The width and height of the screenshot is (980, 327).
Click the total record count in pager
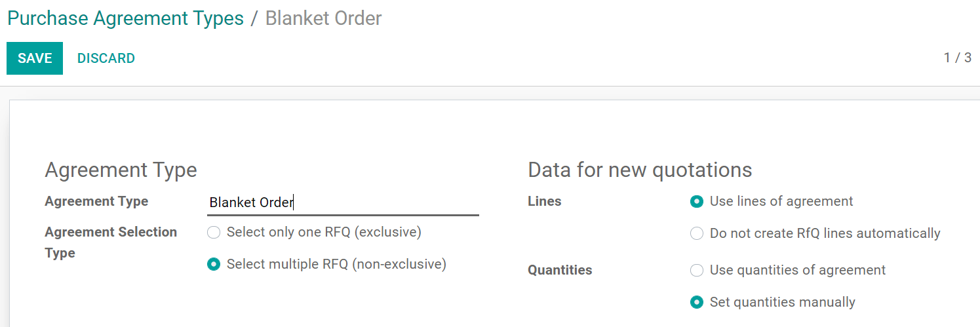pos(967,58)
